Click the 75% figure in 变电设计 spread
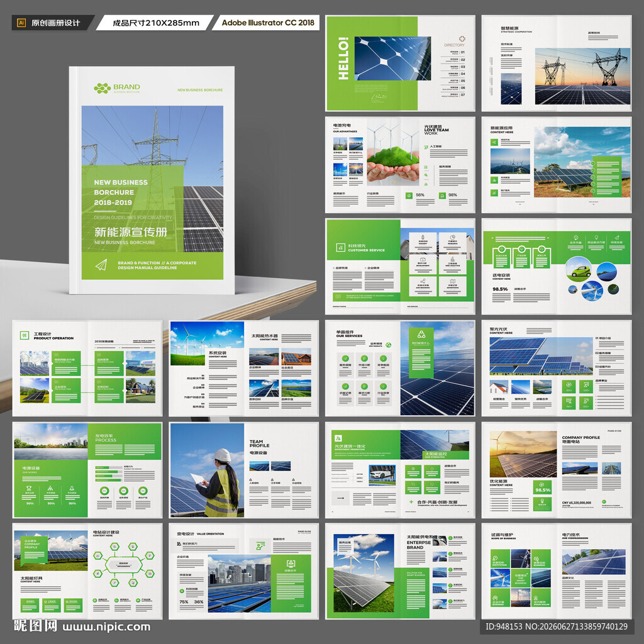This screenshot has height=644, width=644. (x=184, y=602)
